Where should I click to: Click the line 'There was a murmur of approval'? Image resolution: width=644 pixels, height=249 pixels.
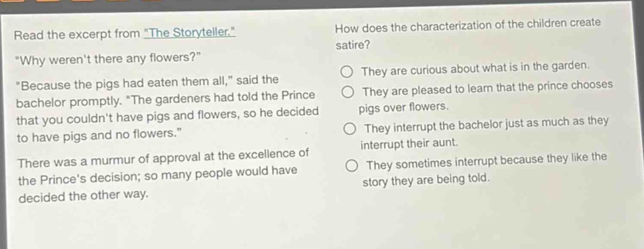tap(164, 159)
